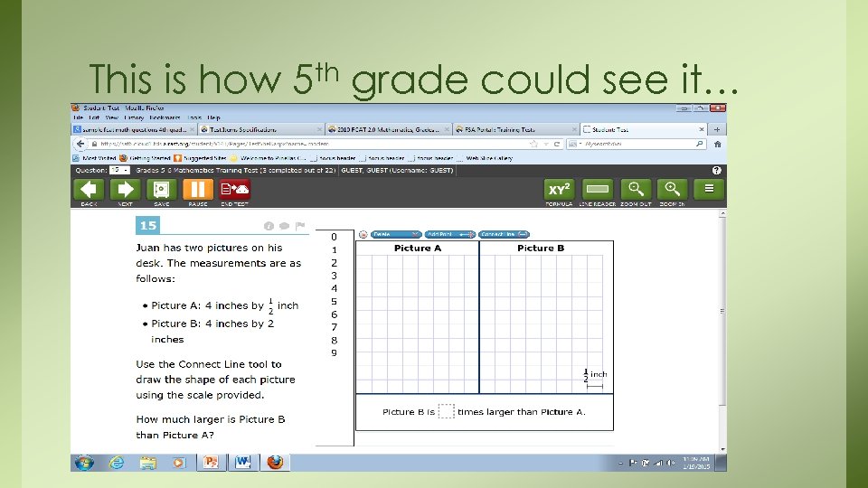
Task: Open the Most Visited bookmark
Action: [95, 158]
